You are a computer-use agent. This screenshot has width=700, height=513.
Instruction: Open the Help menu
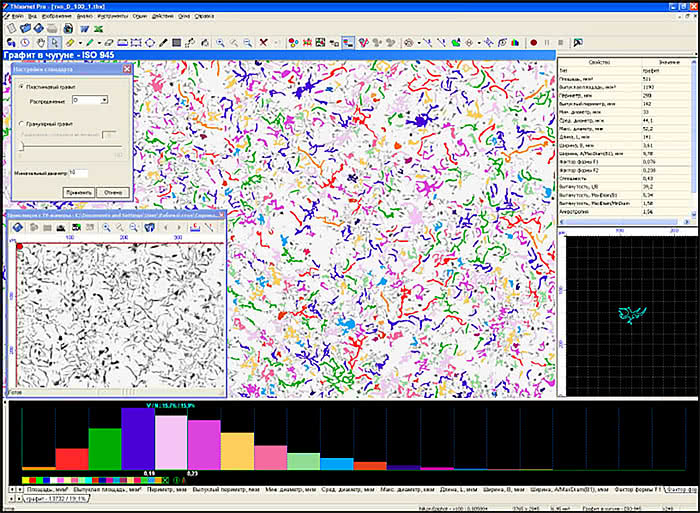tap(204, 16)
